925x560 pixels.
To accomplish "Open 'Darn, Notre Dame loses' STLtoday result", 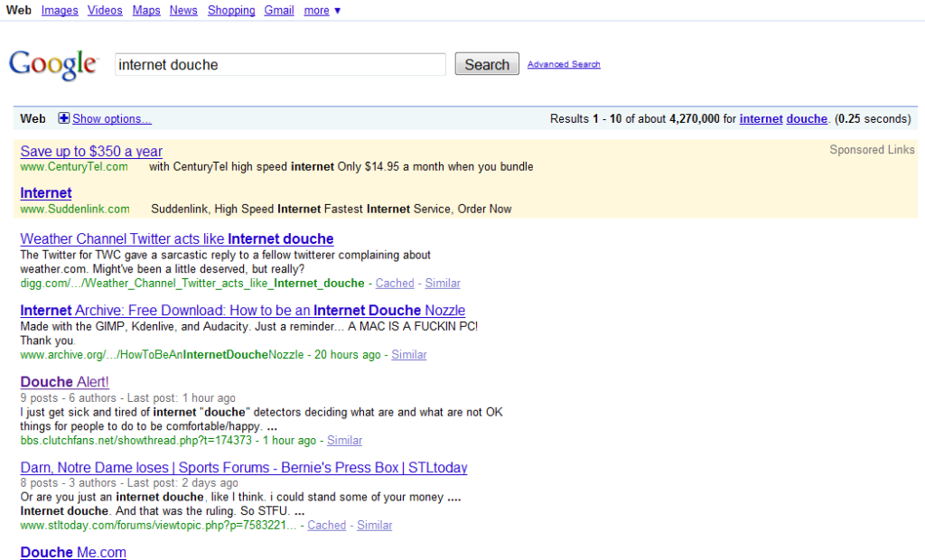I will click(x=244, y=467).
